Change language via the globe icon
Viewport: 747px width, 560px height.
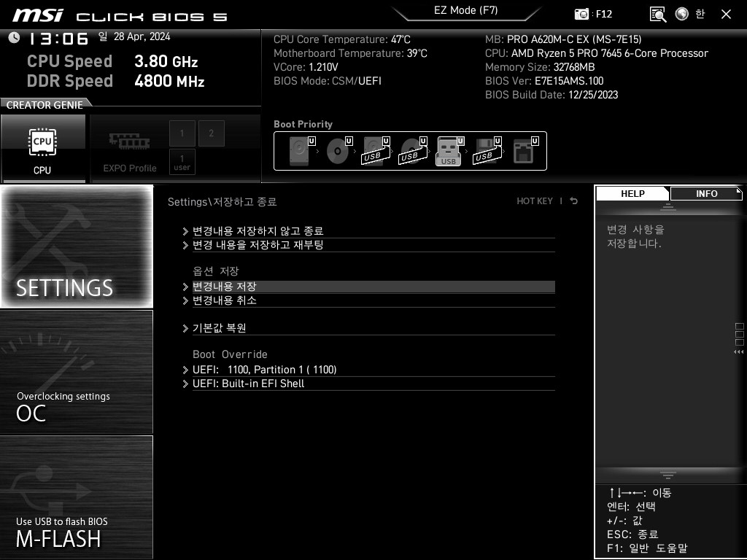[x=682, y=14]
